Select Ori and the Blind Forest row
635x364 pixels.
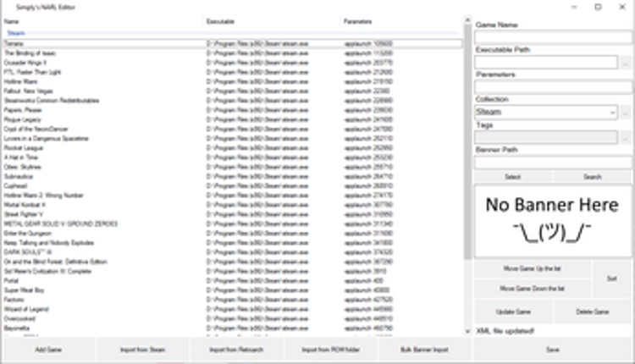click(x=232, y=262)
